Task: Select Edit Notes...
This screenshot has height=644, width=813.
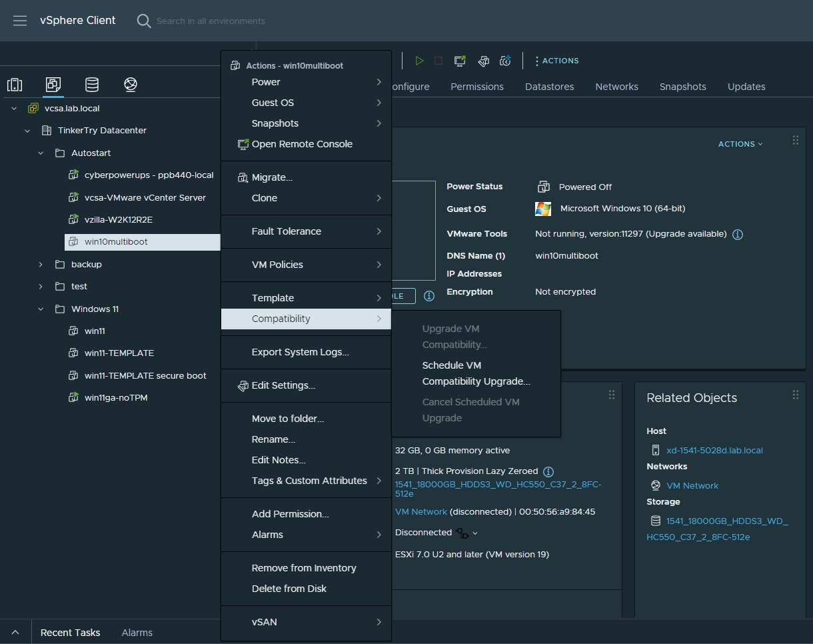Action: pos(306,460)
